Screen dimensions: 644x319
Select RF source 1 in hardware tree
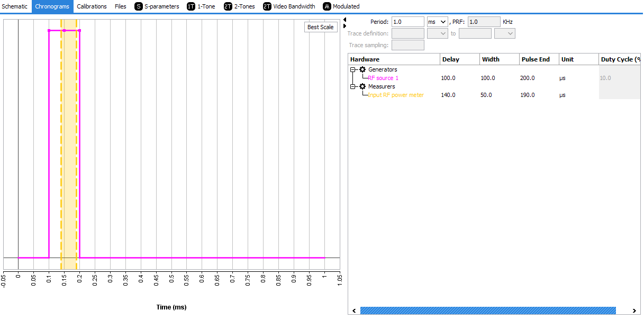[383, 78]
